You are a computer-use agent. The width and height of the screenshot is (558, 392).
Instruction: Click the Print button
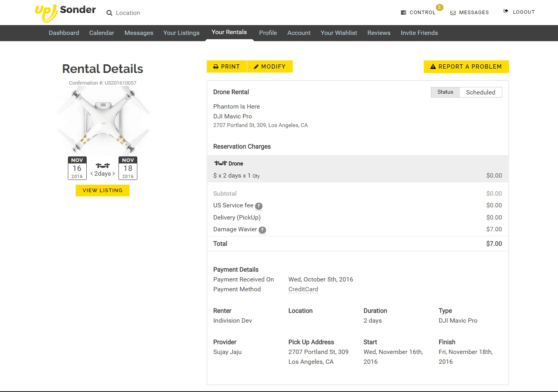pos(227,67)
